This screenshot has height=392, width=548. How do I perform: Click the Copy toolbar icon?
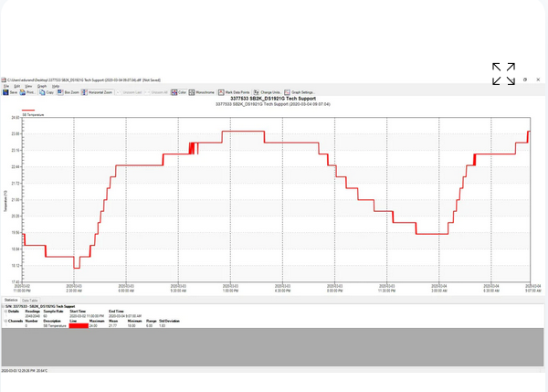point(47,92)
